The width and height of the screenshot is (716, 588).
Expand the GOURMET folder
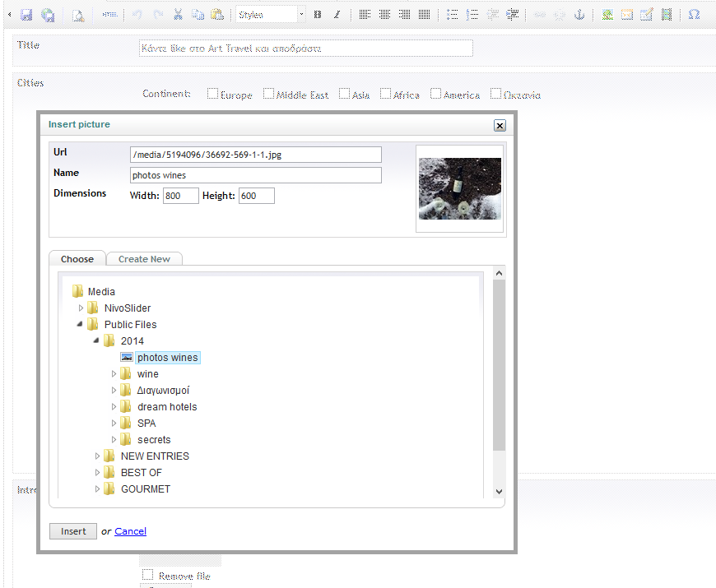pyautogui.click(x=97, y=489)
